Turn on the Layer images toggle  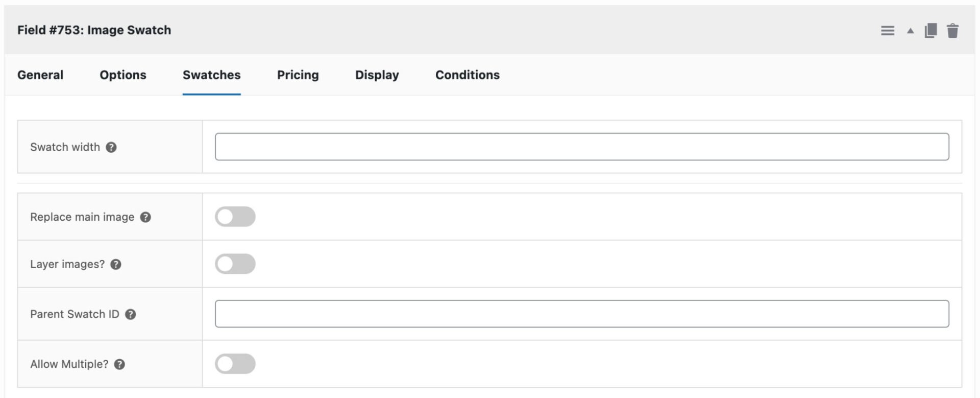click(235, 264)
